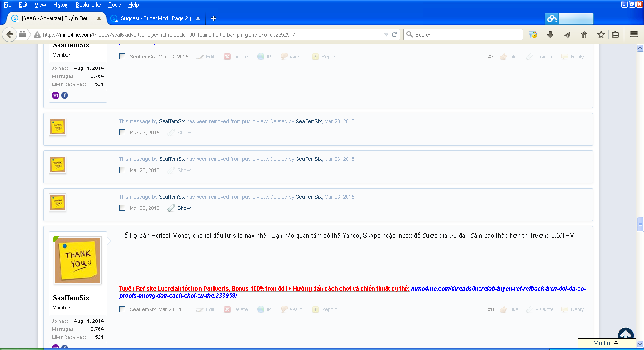This screenshot has width=644, height=350.
Task: Click the large Thank You avatar of post #8
Action: point(78,260)
